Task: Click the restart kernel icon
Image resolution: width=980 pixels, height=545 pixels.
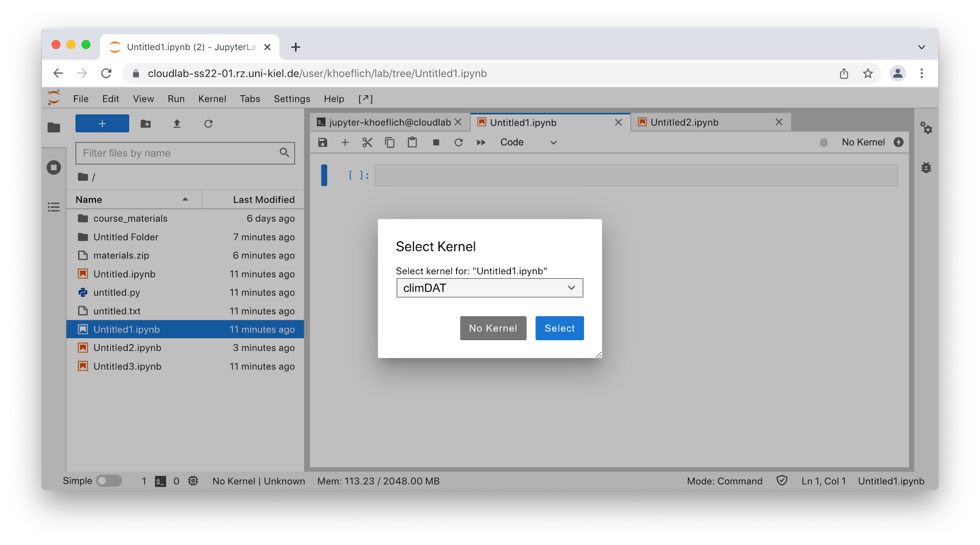Action: click(458, 143)
